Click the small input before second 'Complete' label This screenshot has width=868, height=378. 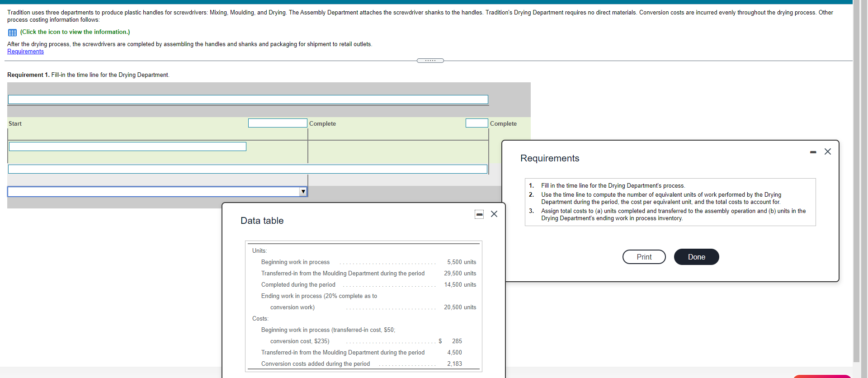coord(476,123)
